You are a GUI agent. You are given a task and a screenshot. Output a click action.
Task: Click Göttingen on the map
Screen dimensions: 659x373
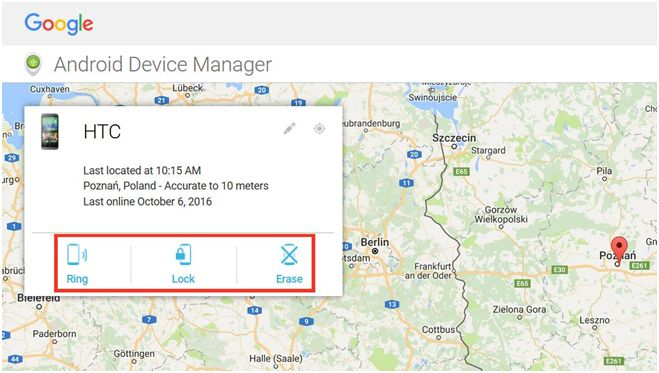(134, 354)
